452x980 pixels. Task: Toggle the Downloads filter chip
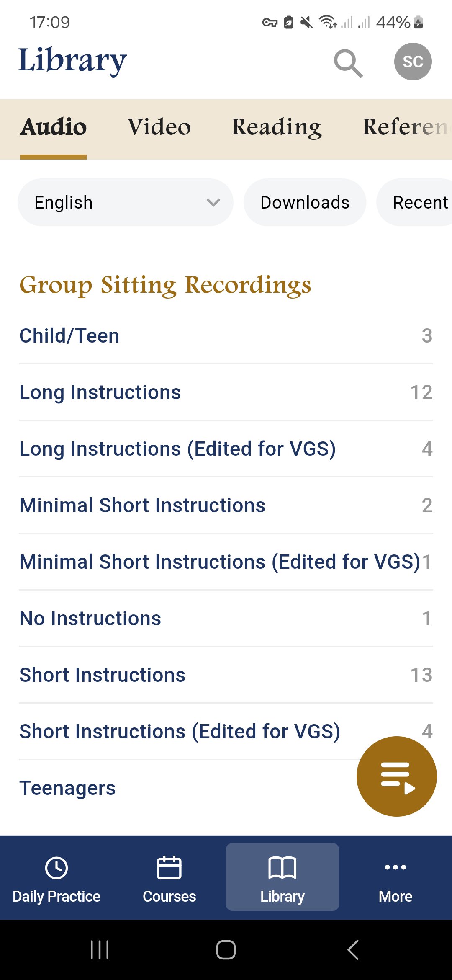(x=305, y=202)
